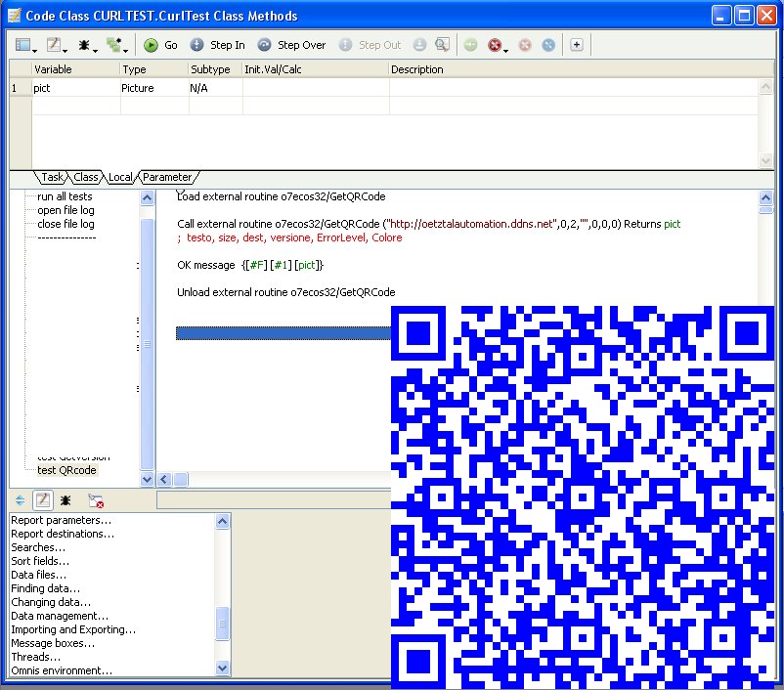784x690 pixels.
Task: Select the 'open file log' method
Action: pyautogui.click(x=65, y=210)
